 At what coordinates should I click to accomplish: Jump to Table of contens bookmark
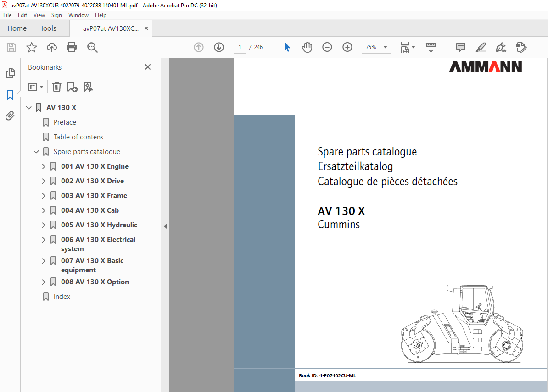(x=78, y=137)
